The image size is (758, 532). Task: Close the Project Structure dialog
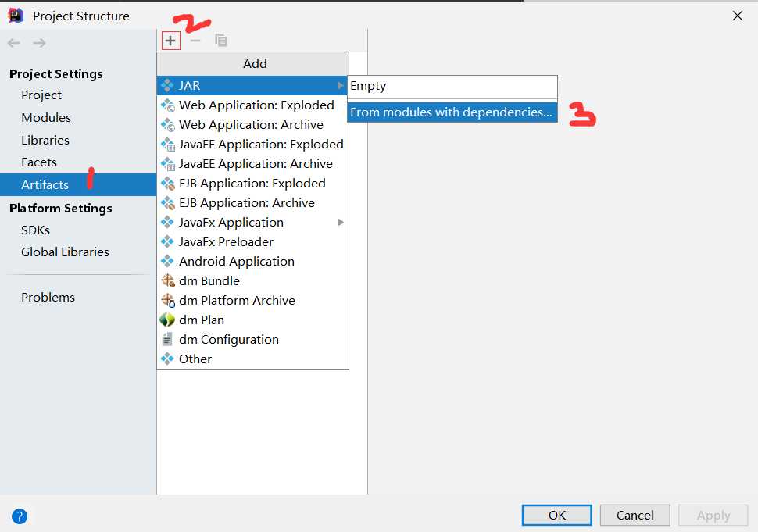tap(738, 16)
